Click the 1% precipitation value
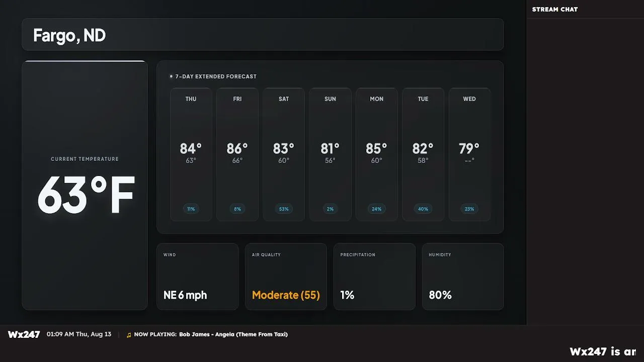This screenshot has width=644, height=362. coord(347,295)
